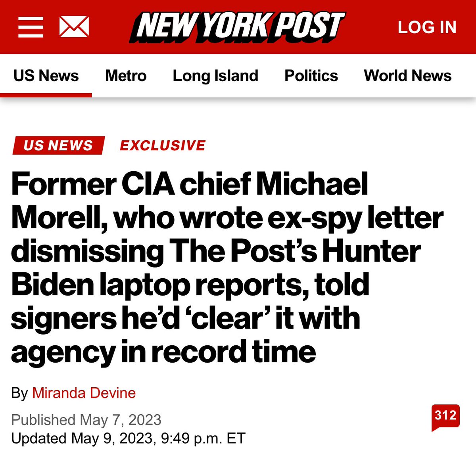Viewport: 476px width, 465px height.
Task: Visit author Miranda Devine's page
Action: pyautogui.click(x=84, y=393)
